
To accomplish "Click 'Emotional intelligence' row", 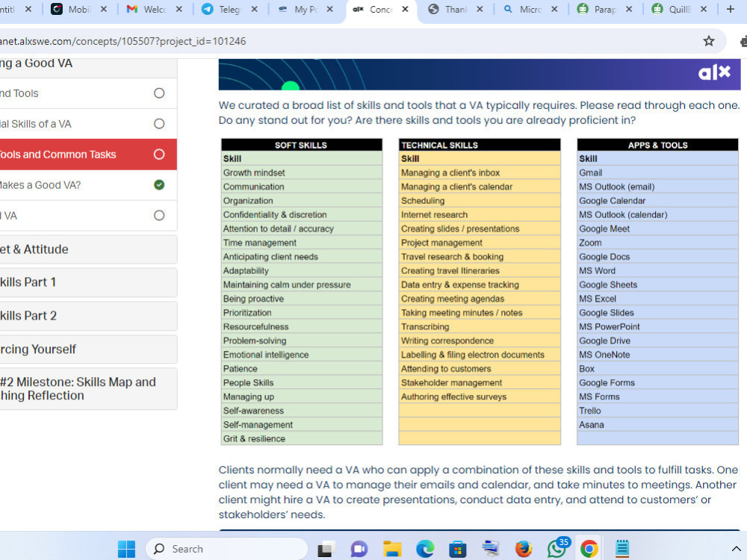I will click(302, 355).
